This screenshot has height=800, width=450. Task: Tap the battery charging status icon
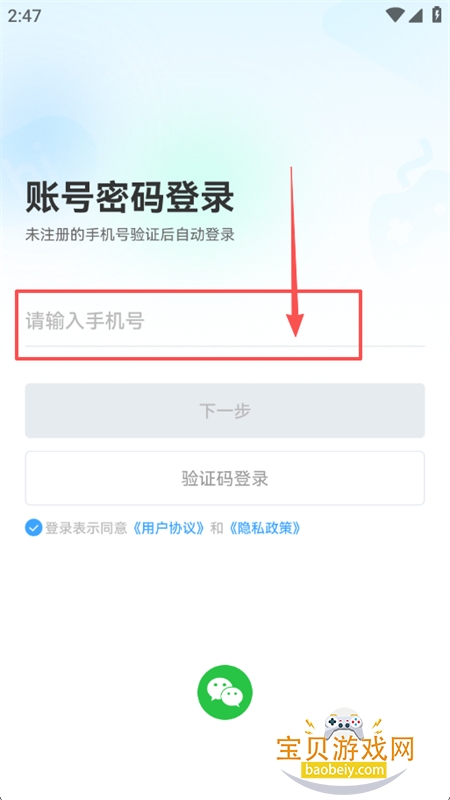pyautogui.click(x=437, y=14)
